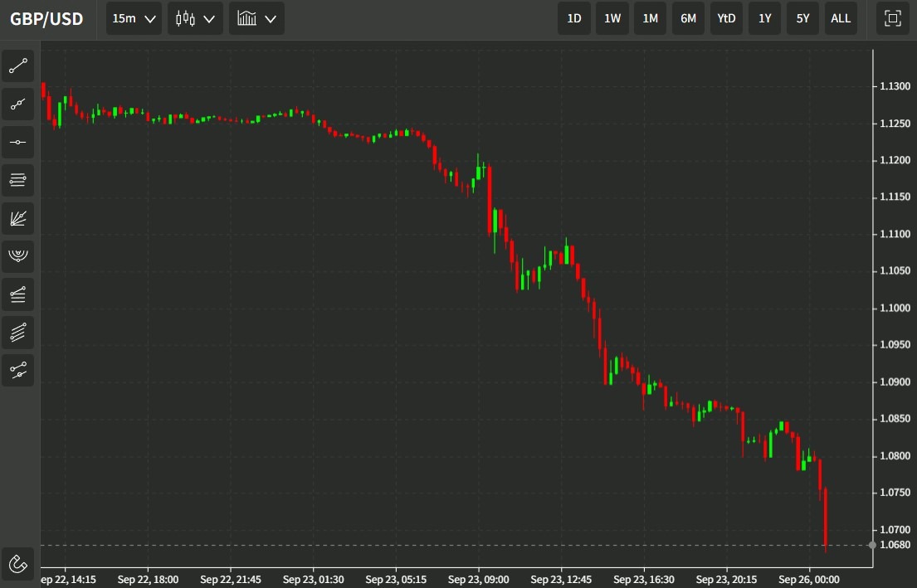Enter fullscreen chart mode
The image size is (917, 588).
[x=892, y=19]
